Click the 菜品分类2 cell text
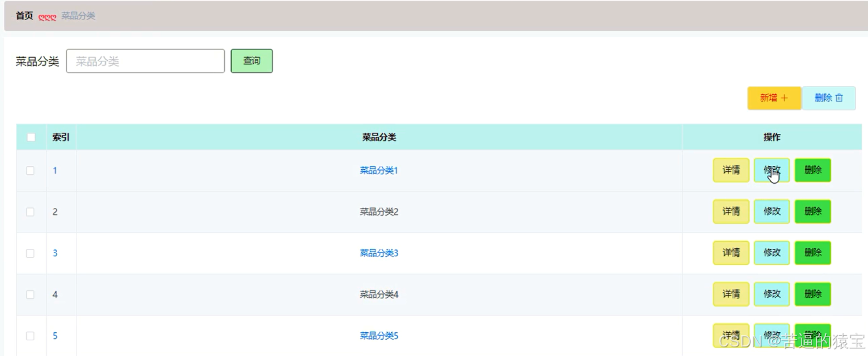 point(379,212)
